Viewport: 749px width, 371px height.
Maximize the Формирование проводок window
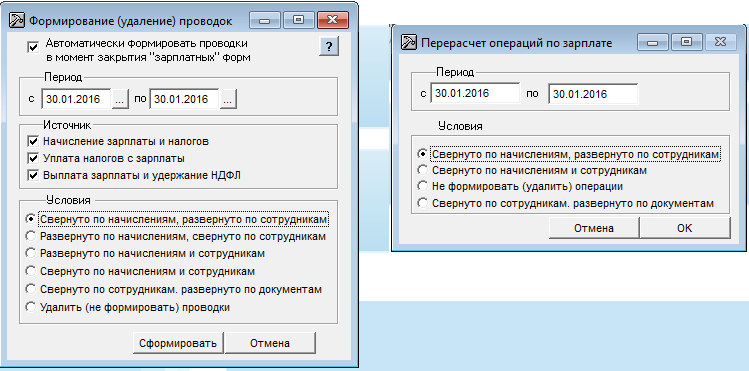298,21
